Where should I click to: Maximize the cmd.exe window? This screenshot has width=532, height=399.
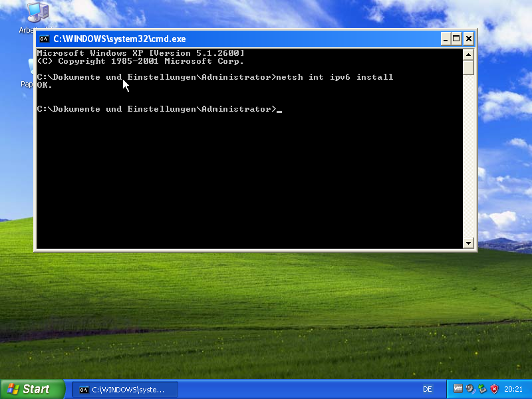(456, 39)
